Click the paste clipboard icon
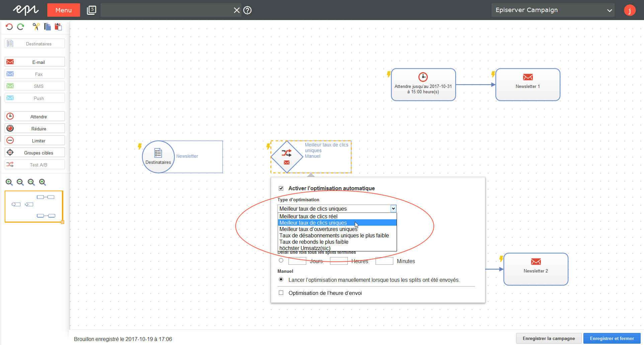Screen dimensions: 644x345 59,27
